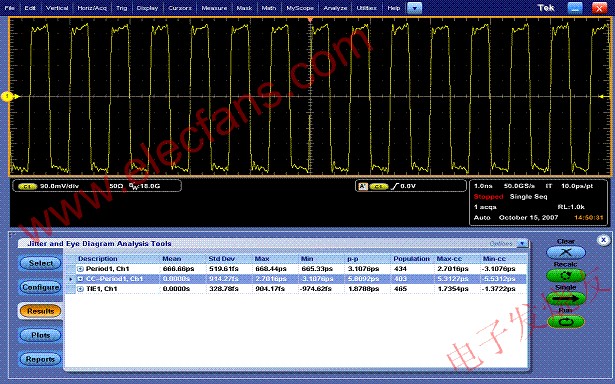Click the Results button
615x384 pixels.
pos(40,311)
